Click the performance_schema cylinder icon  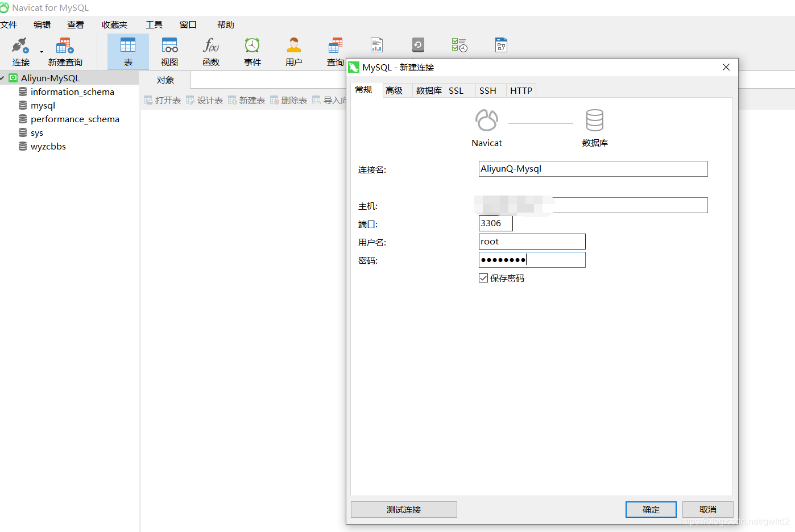23,119
